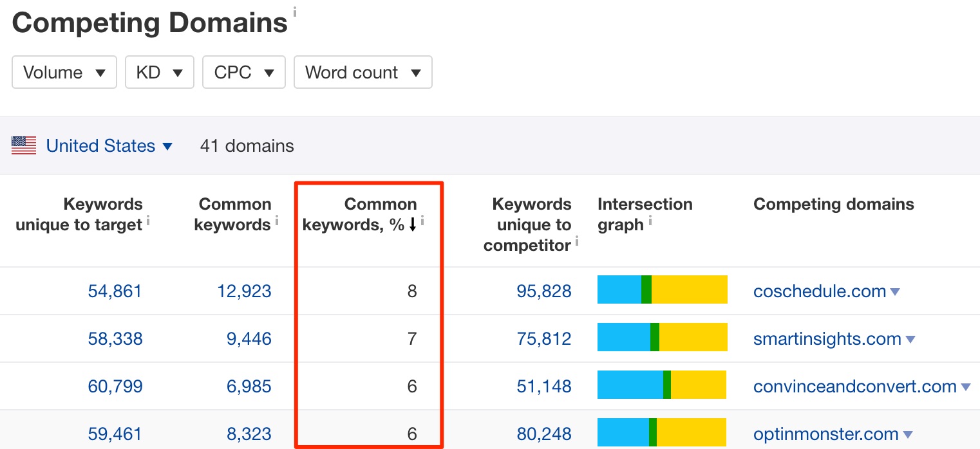This screenshot has height=449, width=980.
Task: Open the Word count filter dropdown
Action: tap(363, 72)
